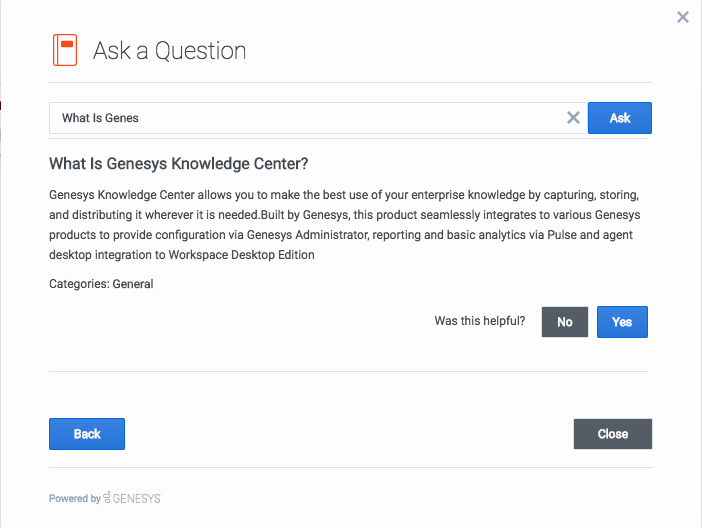702x528 pixels.
Task: Click the "Powered by" footer text
Action: (x=75, y=498)
